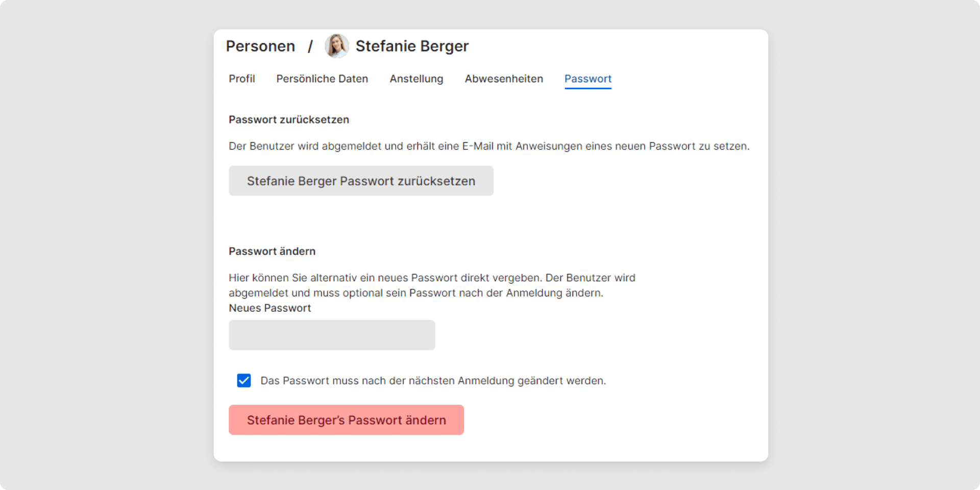This screenshot has width=980, height=490.
Task: Click the breadcrumb slash separator
Action: (x=310, y=46)
